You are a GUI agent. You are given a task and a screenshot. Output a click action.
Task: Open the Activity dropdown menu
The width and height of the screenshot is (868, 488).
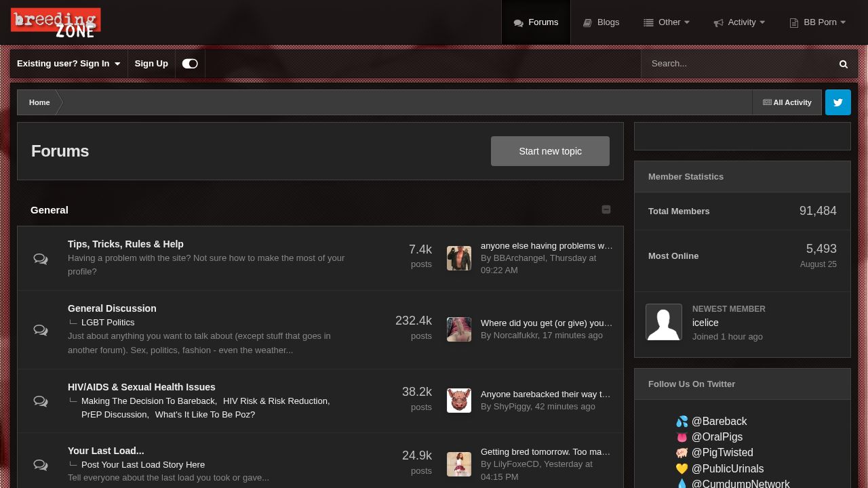[739, 22]
